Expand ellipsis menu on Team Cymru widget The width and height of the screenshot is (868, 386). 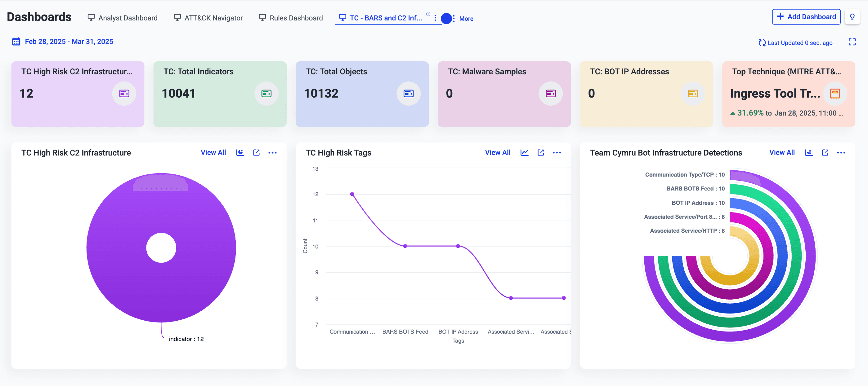pyautogui.click(x=841, y=153)
